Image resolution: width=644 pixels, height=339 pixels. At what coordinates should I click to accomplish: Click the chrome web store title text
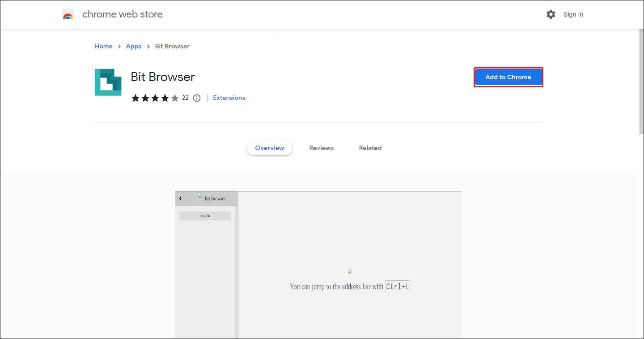123,14
